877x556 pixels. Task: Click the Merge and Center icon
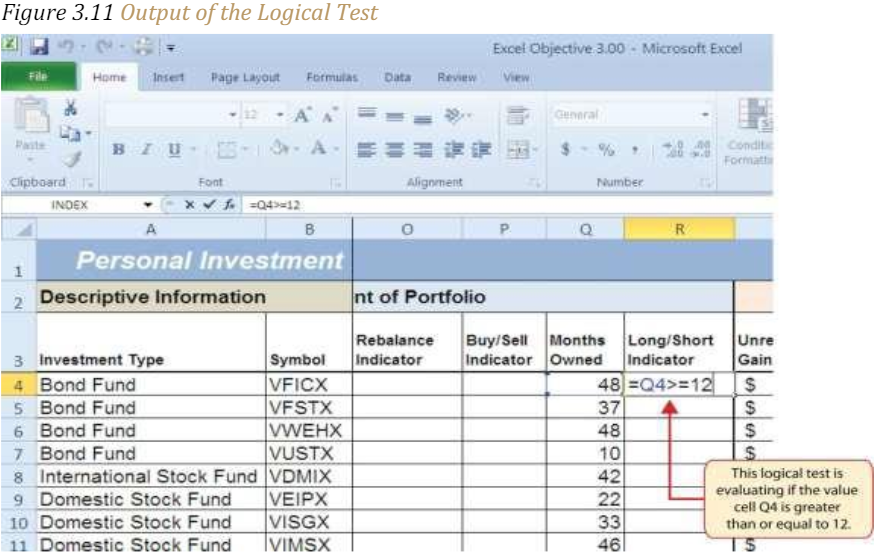coord(518,149)
